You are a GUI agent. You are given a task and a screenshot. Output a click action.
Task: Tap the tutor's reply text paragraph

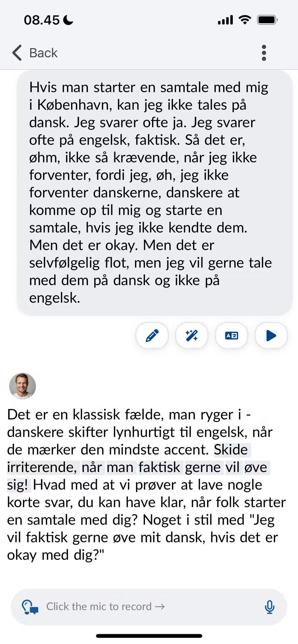[x=146, y=485]
